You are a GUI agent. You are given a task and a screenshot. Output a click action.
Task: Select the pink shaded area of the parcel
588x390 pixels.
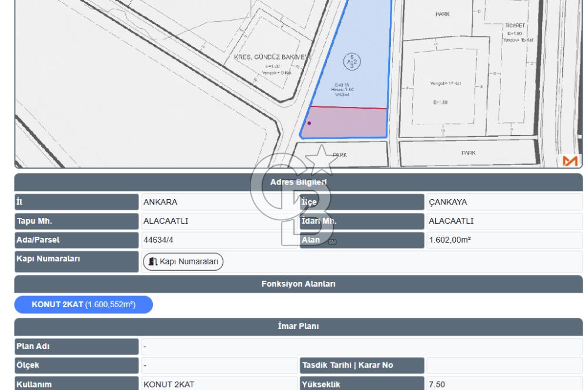click(x=347, y=123)
